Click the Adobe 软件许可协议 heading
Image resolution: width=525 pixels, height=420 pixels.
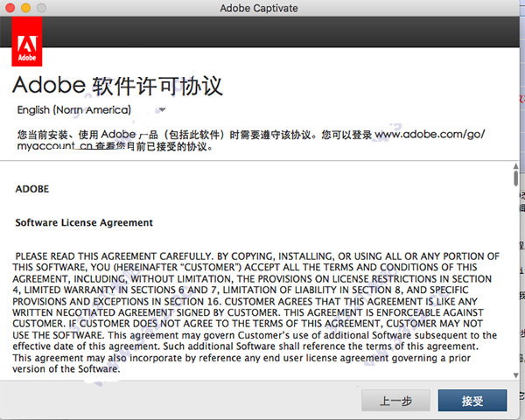coord(117,86)
